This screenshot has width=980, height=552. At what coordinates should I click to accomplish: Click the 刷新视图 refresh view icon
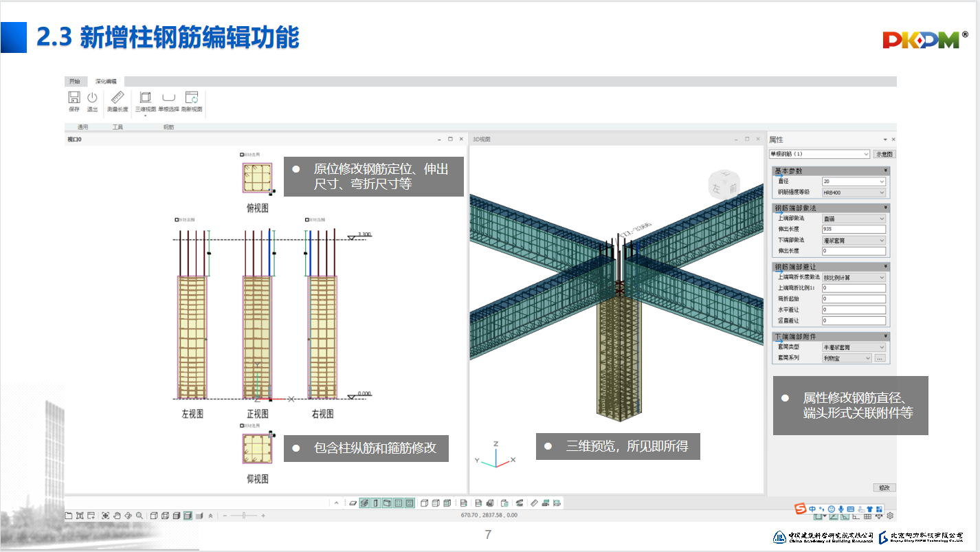tap(192, 98)
